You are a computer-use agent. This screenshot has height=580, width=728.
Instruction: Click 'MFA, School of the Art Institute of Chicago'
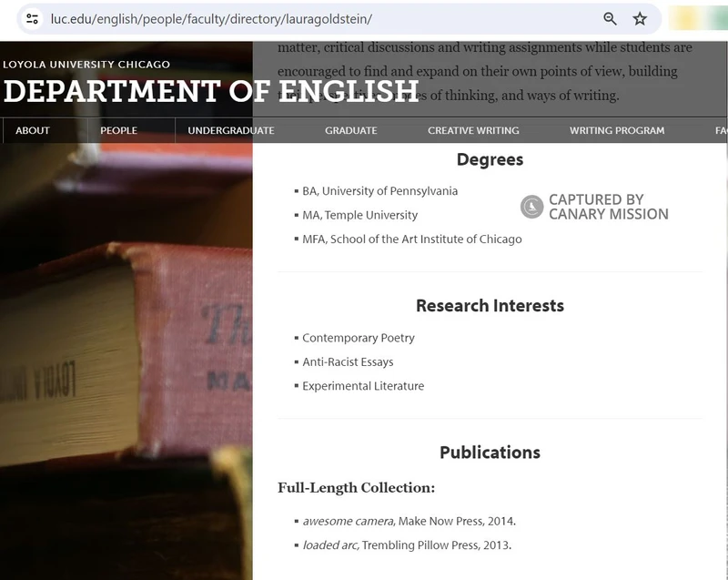pos(412,239)
